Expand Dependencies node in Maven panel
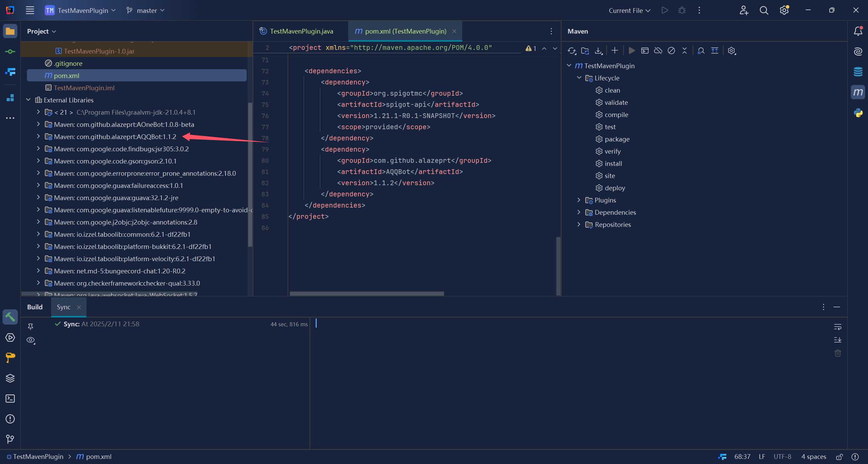This screenshot has height=464, width=868. pos(579,212)
